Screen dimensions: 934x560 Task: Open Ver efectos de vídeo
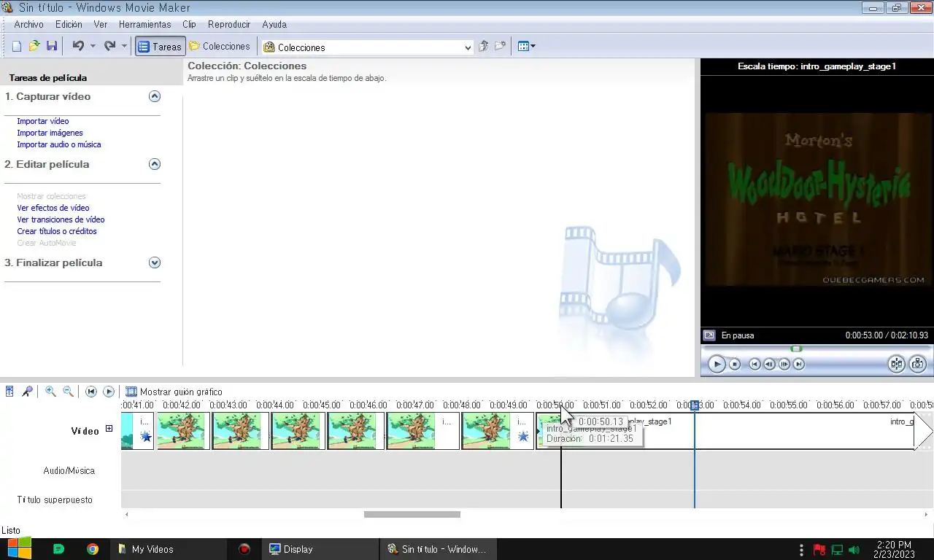(x=53, y=208)
